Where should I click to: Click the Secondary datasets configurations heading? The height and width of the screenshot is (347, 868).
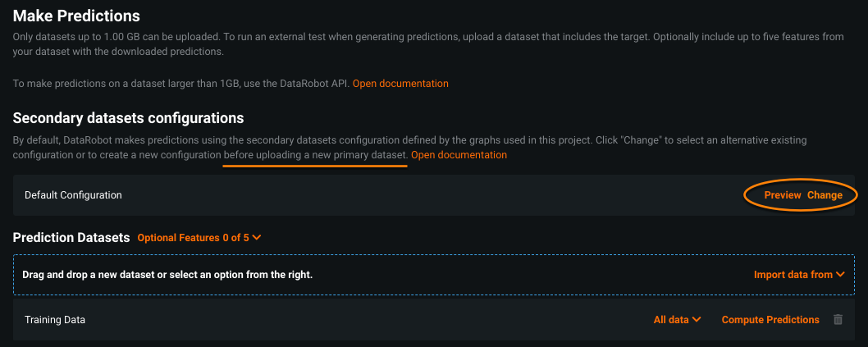pos(128,119)
